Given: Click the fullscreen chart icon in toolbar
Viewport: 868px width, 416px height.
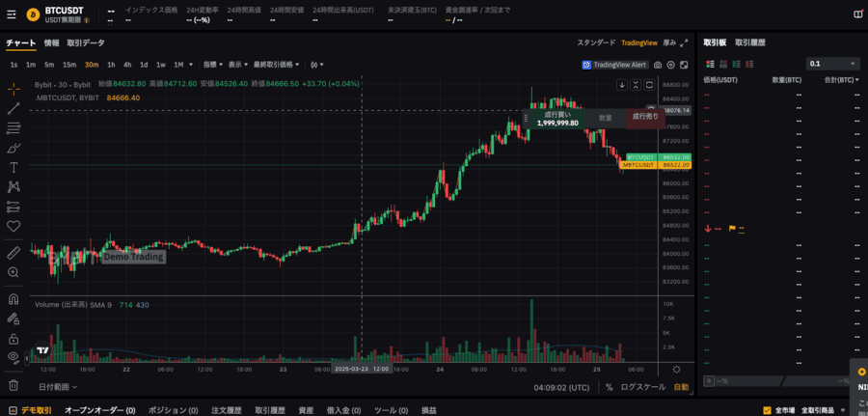Looking at the screenshot, I should 684,65.
